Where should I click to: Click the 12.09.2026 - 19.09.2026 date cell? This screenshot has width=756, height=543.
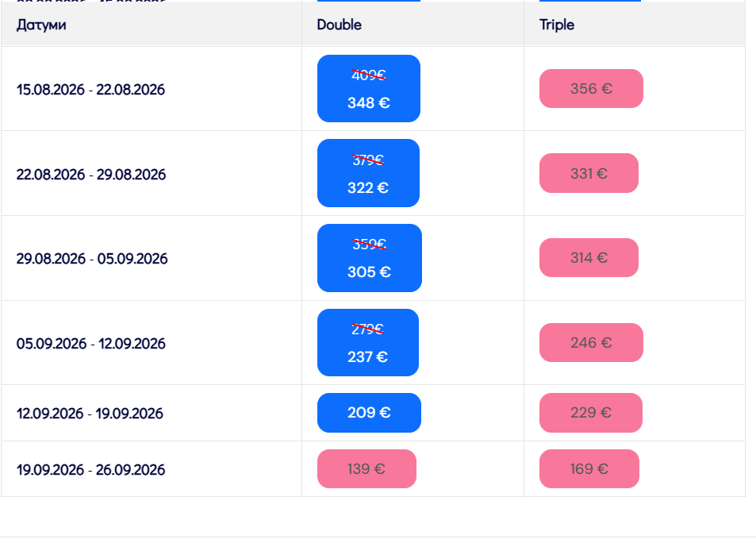tap(90, 414)
